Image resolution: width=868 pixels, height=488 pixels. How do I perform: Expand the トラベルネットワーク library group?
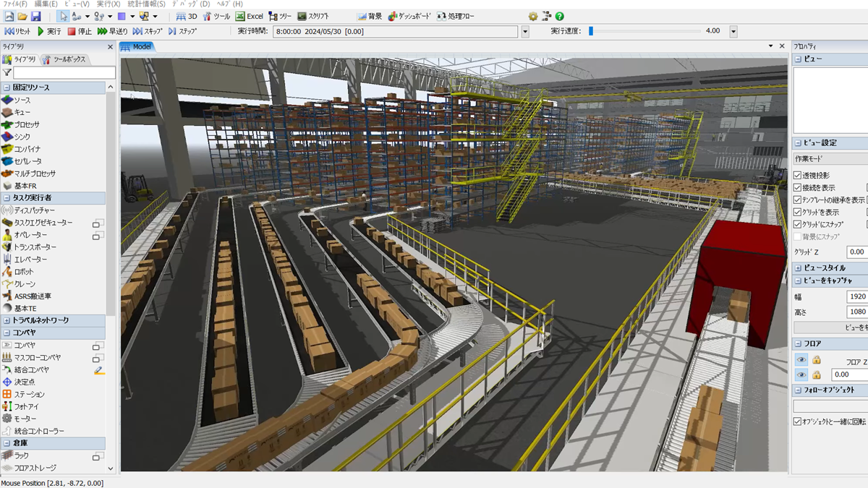tap(7, 320)
